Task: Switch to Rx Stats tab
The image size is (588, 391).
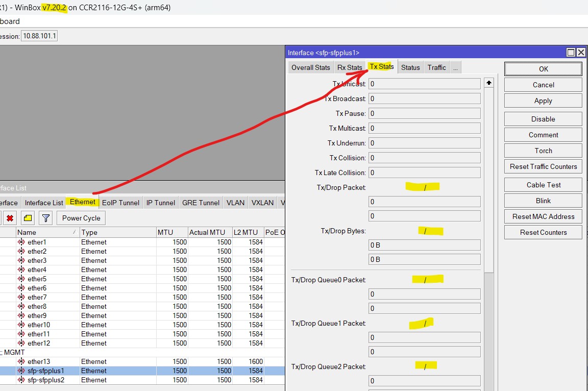Action: tap(350, 67)
